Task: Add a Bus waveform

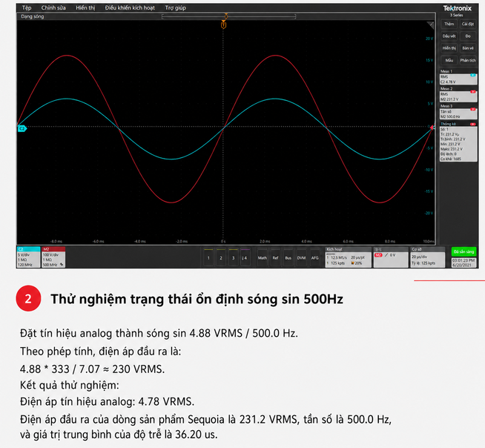Action: point(288,257)
